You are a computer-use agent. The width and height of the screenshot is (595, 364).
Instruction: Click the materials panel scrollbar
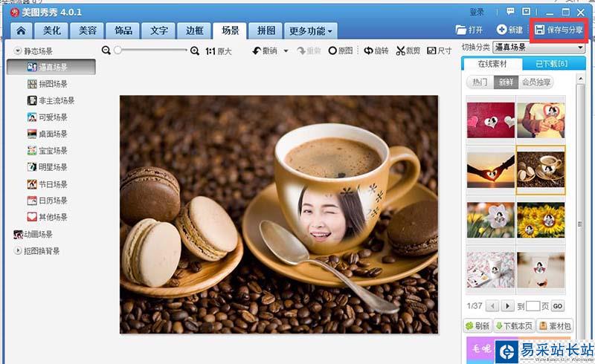click(x=580, y=224)
